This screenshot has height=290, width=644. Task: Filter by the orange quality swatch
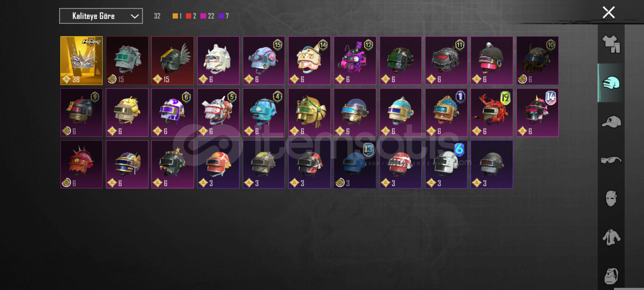click(x=175, y=16)
